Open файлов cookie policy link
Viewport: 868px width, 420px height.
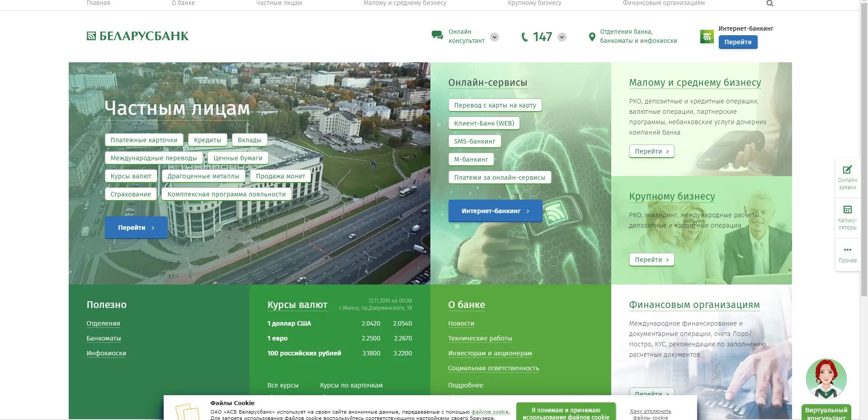coord(490,412)
